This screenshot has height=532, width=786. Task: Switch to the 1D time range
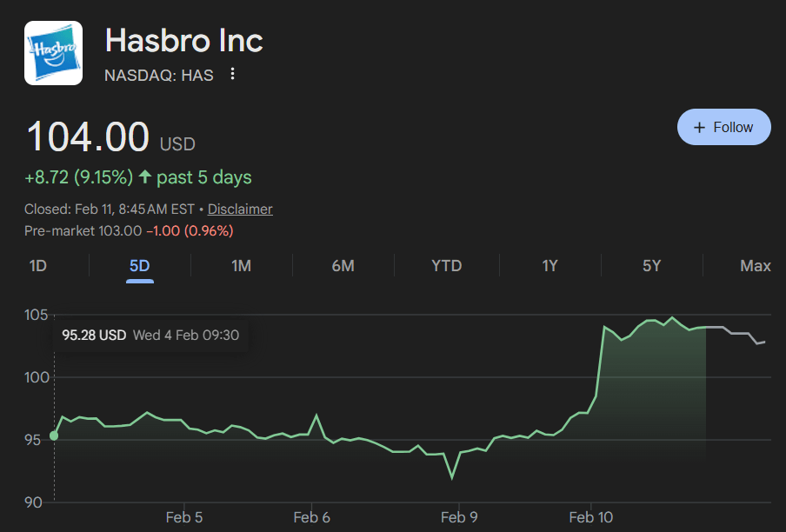(x=37, y=266)
